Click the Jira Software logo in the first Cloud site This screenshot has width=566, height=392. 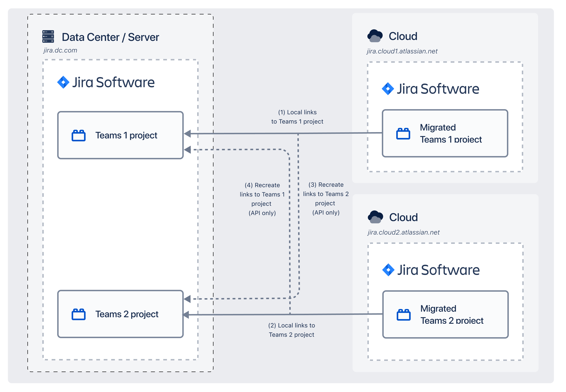click(x=388, y=89)
